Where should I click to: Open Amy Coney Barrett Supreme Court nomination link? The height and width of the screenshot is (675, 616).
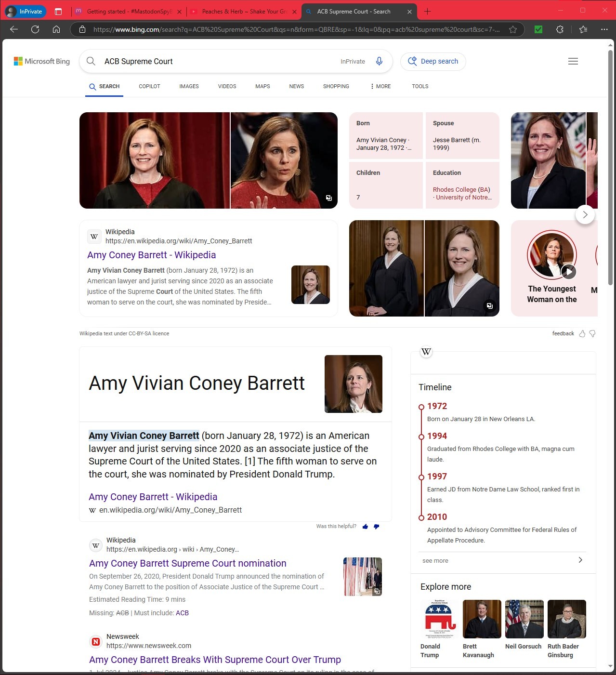coord(187,563)
